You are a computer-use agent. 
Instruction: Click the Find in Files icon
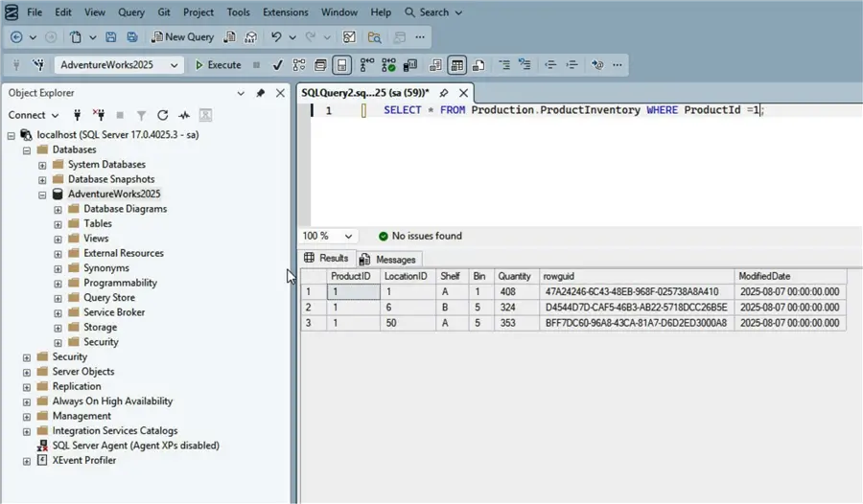point(374,36)
